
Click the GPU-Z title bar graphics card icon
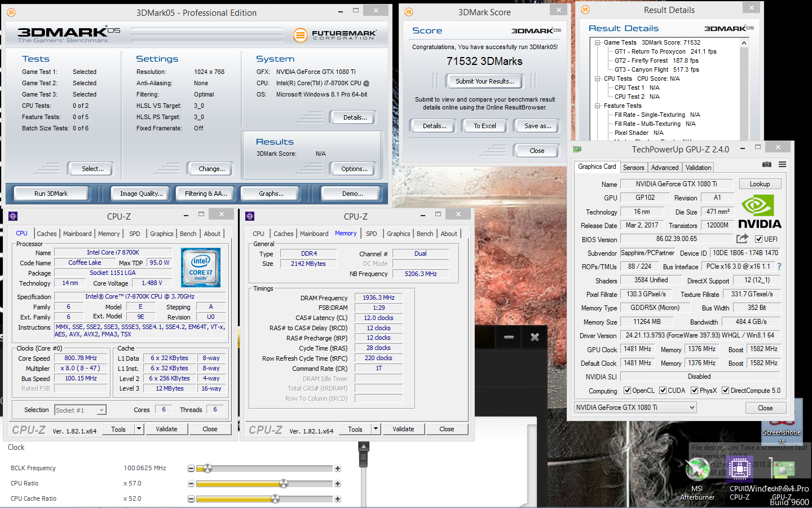tap(577, 149)
